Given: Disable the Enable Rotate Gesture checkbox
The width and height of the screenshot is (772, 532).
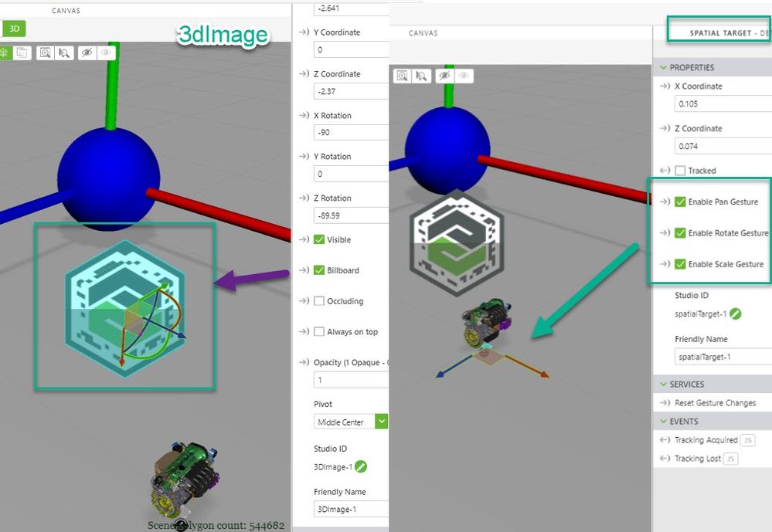Looking at the screenshot, I should coord(680,232).
